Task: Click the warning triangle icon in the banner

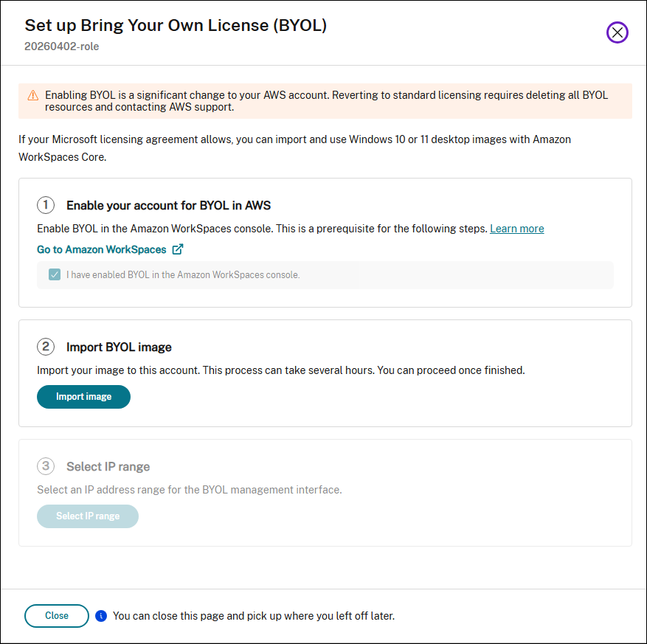Action: click(33, 96)
